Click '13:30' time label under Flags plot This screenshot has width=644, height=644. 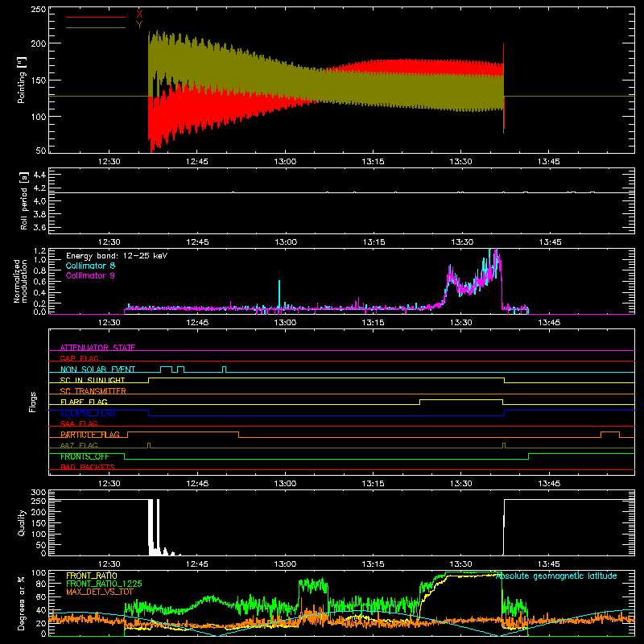[x=460, y=484]
